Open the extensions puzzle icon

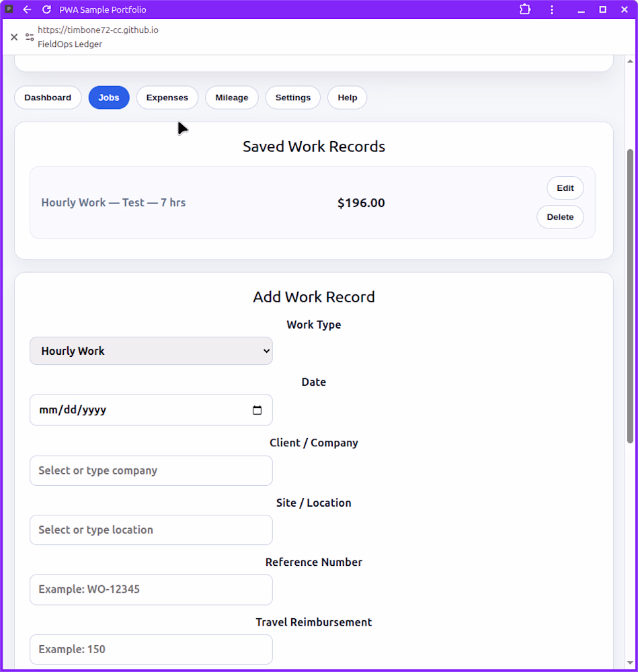pos(525,9)
